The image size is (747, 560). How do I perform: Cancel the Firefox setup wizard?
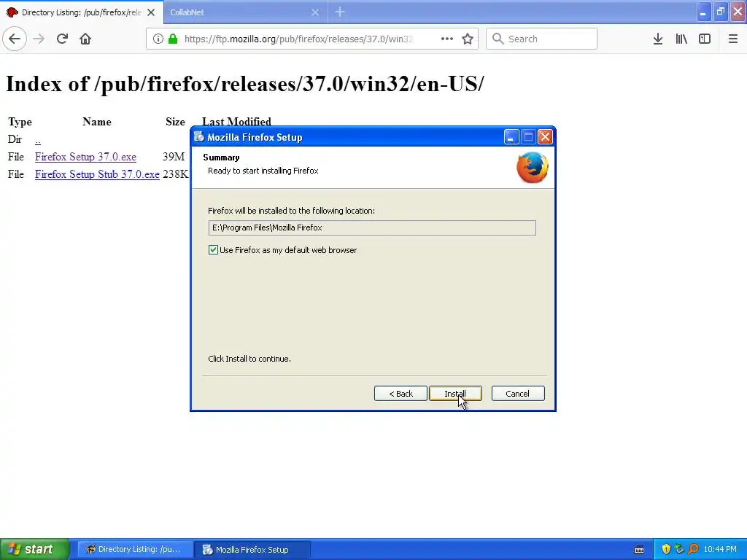click(518, 393)
